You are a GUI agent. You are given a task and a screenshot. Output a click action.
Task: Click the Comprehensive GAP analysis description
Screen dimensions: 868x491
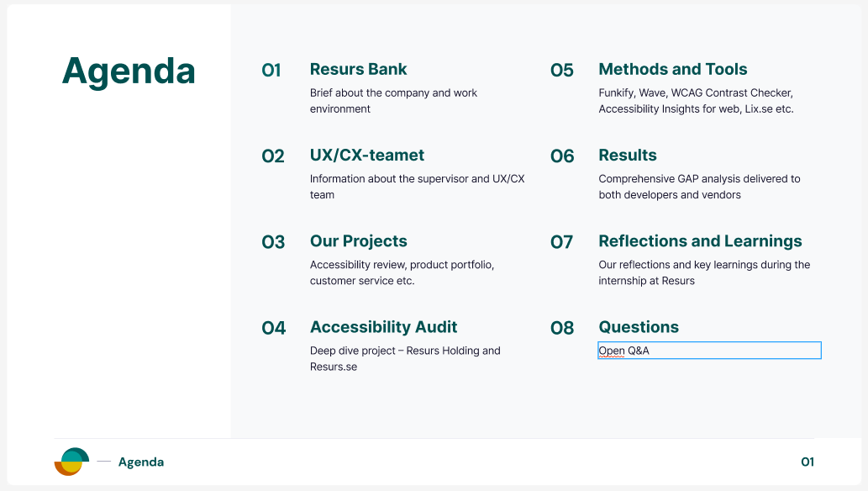coord(699,187)
